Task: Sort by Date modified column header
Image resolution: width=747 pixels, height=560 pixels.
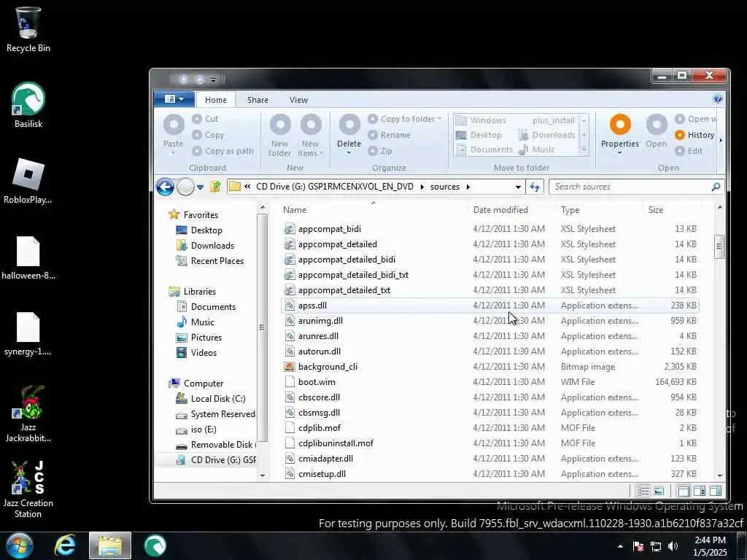Action: click(x=512, y=209)
